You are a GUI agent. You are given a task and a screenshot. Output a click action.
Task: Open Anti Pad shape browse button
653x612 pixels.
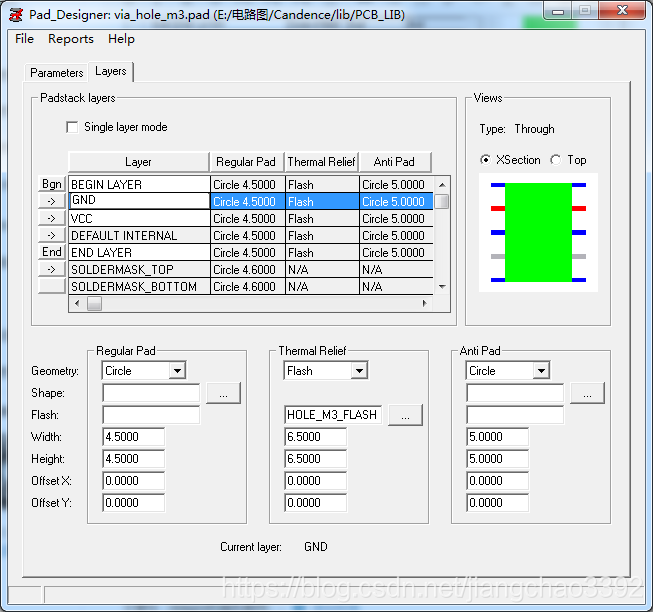(587, 393)
